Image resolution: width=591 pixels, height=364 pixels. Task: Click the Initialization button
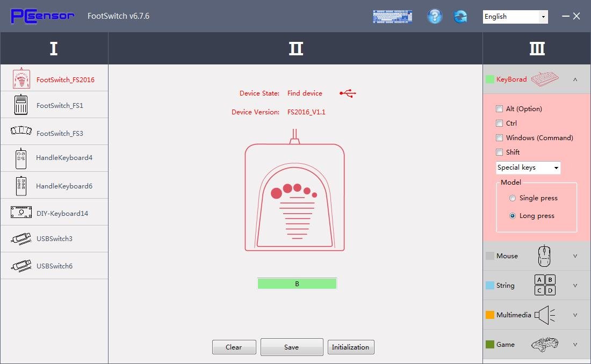(x=350, y=347)
